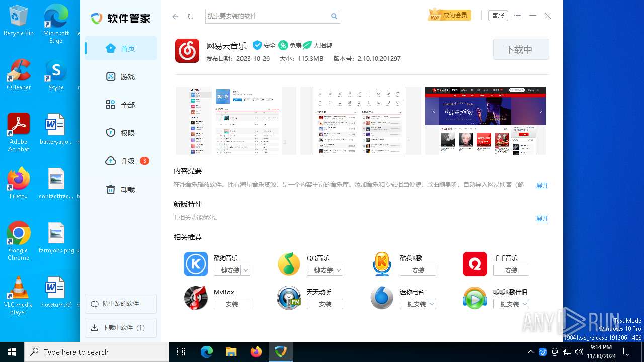644x362 pixels.
Task: Click 下载中软件 (1) downloads button
Action: click(121, 328)
